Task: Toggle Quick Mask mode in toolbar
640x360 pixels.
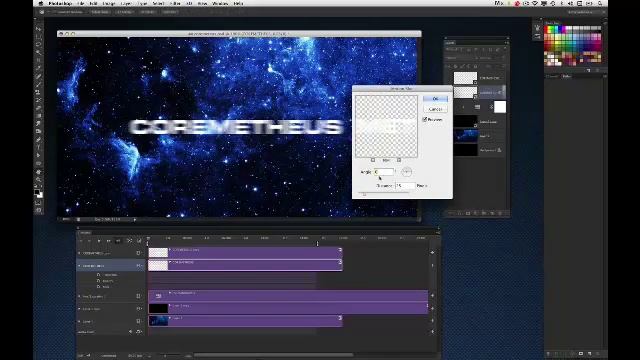Action: coord(38,202)
